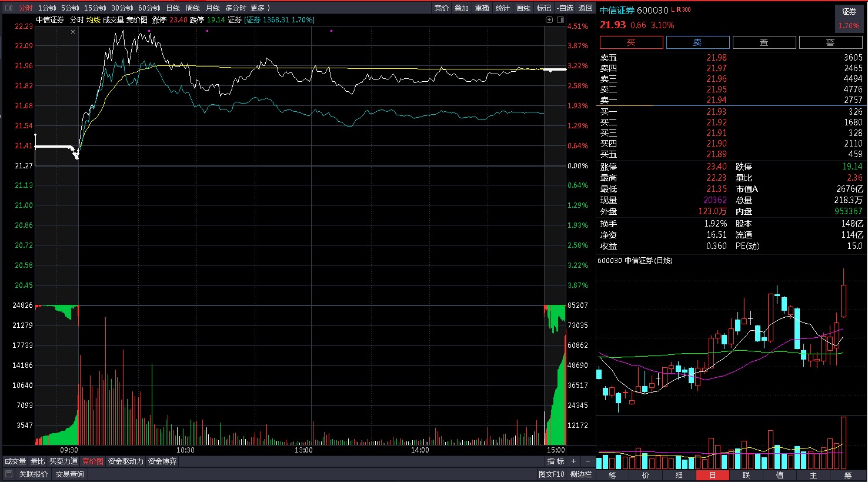Remove an indicator with the minus button

(587, 461)
